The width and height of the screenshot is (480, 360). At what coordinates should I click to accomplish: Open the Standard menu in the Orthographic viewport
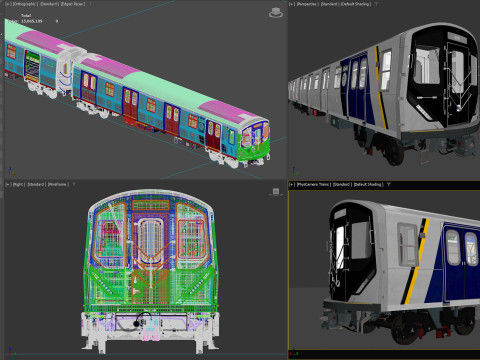[x=49, y=4]
